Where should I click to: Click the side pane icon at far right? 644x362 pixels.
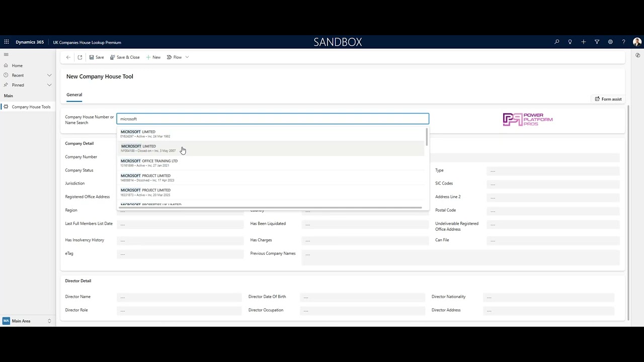[x=637, y=55]
